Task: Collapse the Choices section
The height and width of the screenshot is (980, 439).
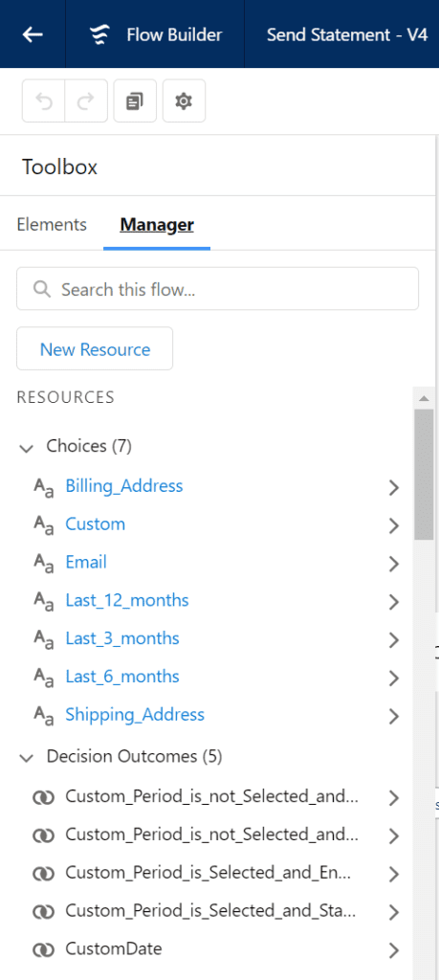Action: [x=26, y=448]
